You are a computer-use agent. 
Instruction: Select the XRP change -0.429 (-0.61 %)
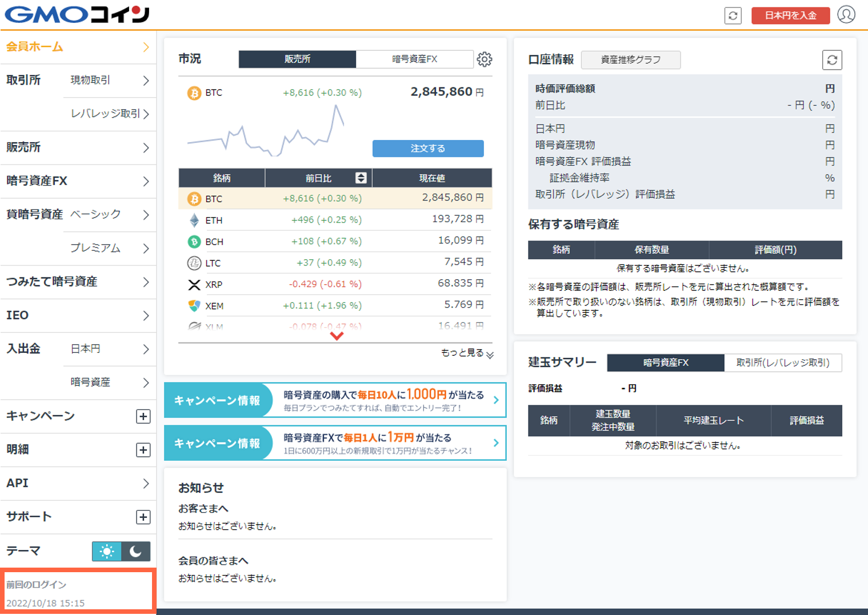pos(325,284)
